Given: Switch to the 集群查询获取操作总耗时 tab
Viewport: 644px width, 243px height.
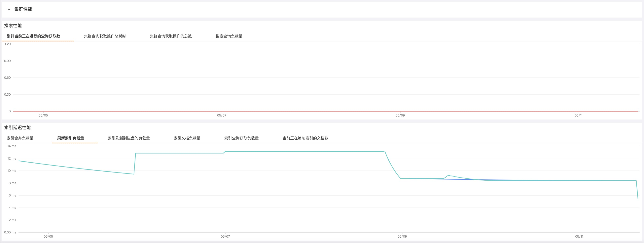Looking at the screenshot, I should click(105, 36).
